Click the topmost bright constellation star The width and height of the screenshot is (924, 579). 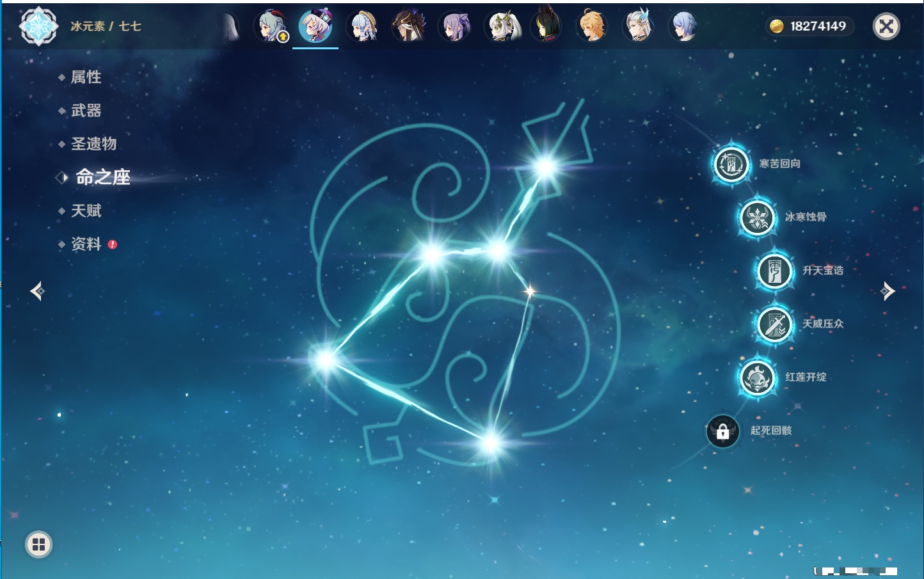point(546,168)
